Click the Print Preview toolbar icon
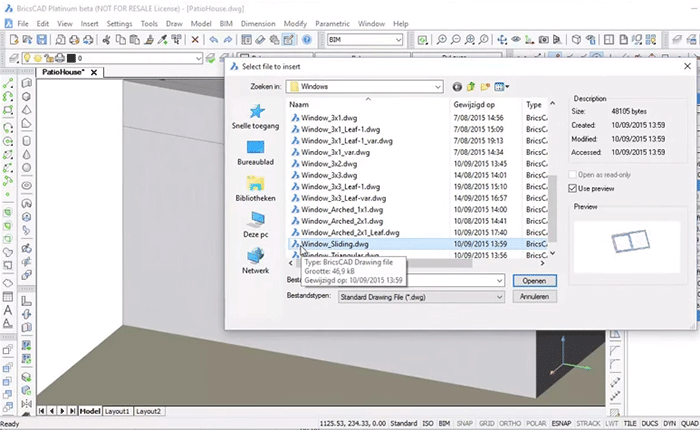 (60, 40)
